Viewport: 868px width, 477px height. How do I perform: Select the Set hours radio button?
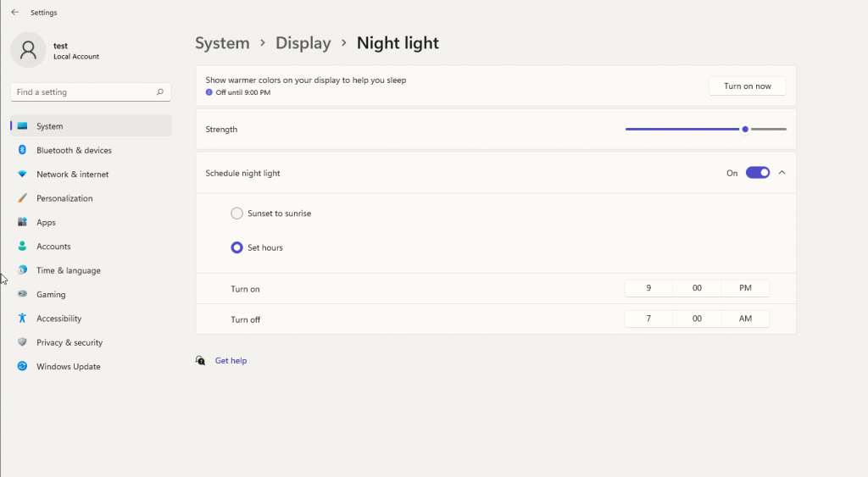[x=237, y=247]
